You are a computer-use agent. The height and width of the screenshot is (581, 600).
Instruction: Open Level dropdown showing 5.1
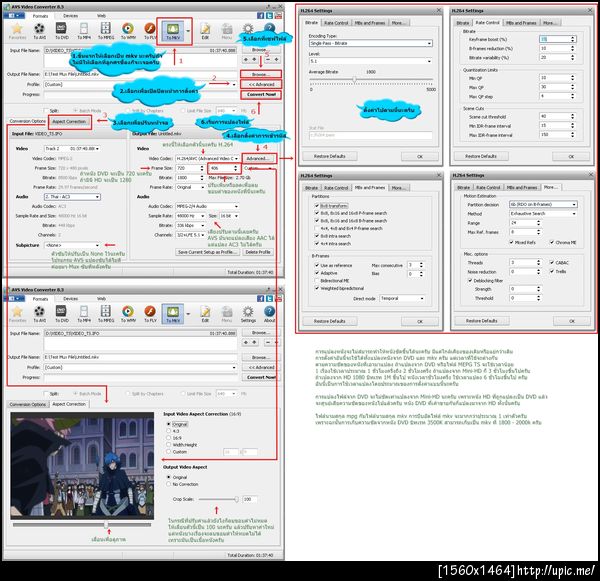click(371, 61)
